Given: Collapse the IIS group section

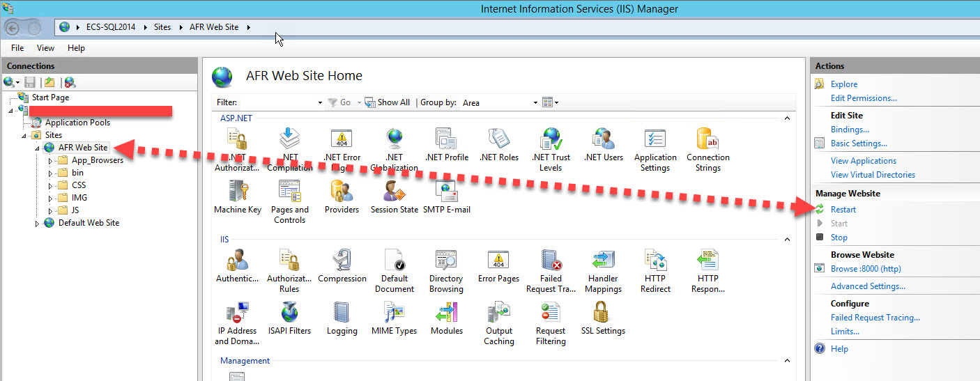Looking at the screenshot, I should pos(788,240).
